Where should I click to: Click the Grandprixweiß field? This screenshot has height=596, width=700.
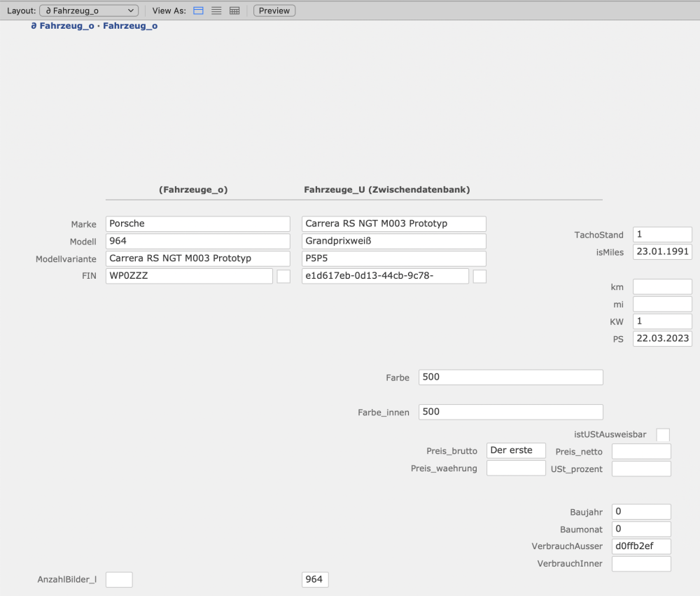[x=393, y=242]
